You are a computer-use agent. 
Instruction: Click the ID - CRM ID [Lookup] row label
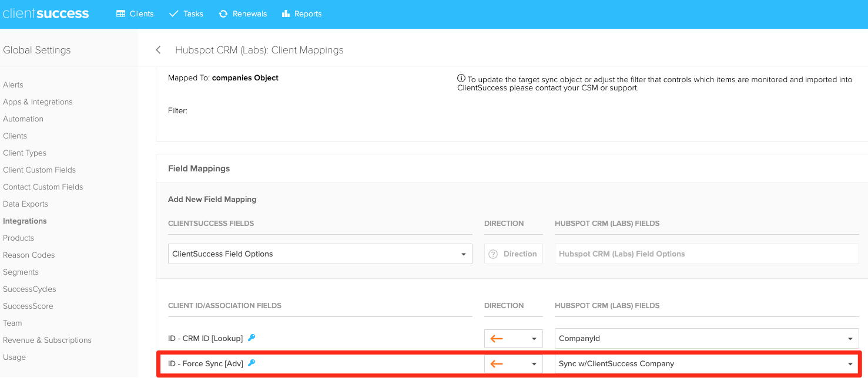pyautogui.click(x=206, y=338)
